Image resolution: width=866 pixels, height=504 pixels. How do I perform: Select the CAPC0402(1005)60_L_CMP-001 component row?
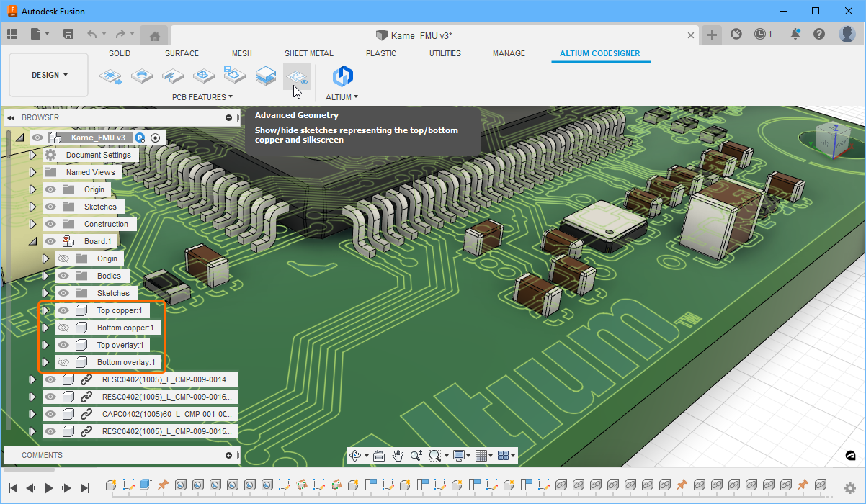140,414
